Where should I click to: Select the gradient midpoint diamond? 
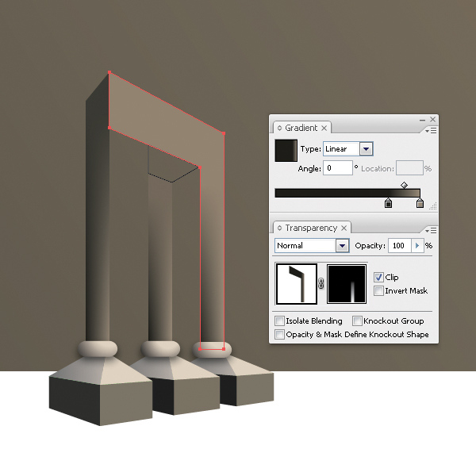coord(404,185)
